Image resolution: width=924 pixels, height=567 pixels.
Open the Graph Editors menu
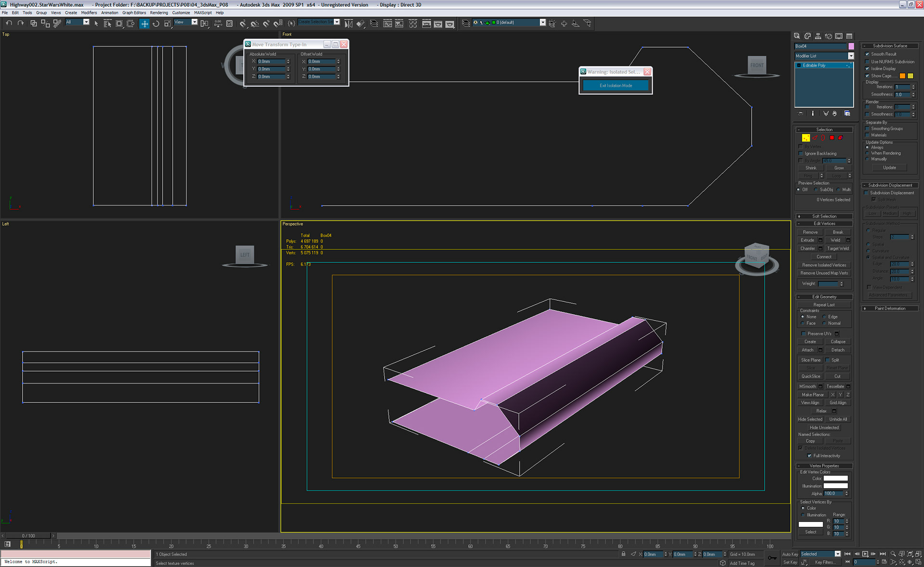coord(134,13)
